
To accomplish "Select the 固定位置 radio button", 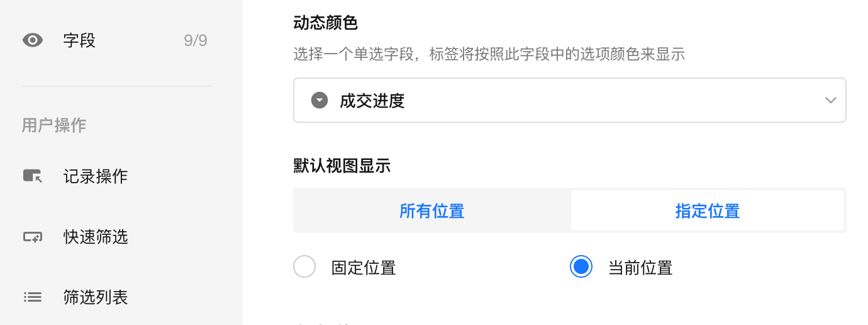I will click(304, 267).
